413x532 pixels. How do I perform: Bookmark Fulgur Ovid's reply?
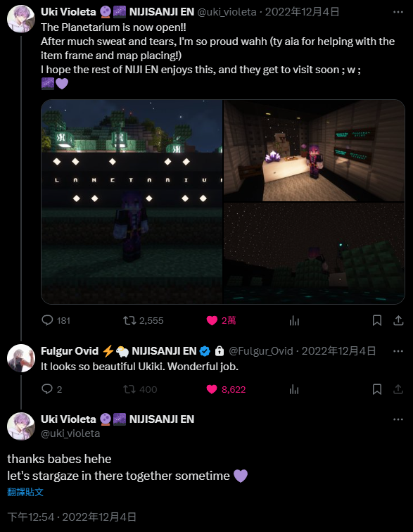pos(377,389)
